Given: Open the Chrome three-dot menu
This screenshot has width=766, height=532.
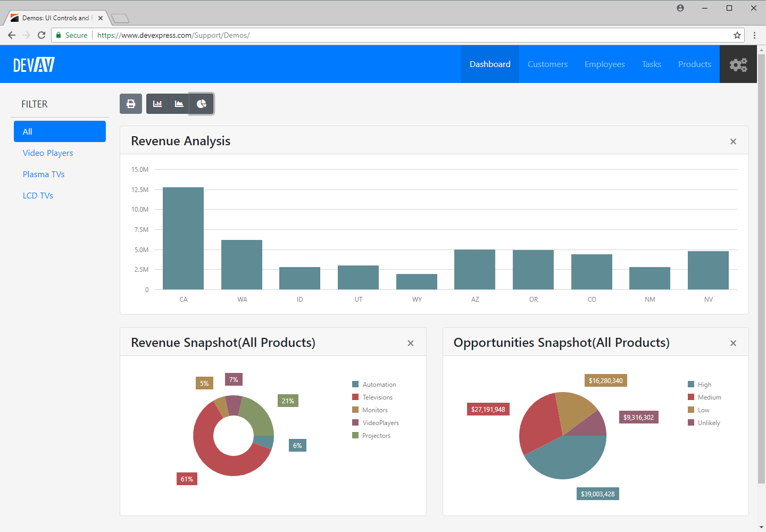Looking at the screenshot, I should pos(755,35).
